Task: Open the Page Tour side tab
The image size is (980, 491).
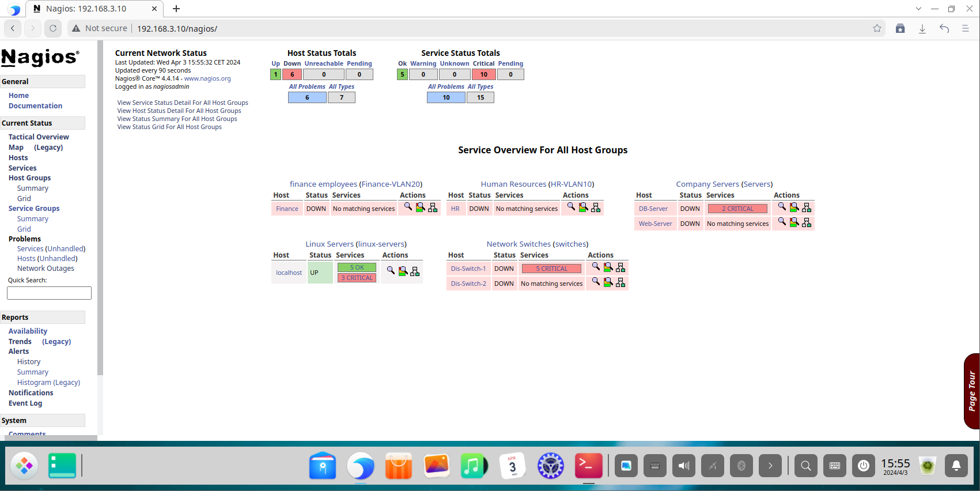Action: pos(972,391)
